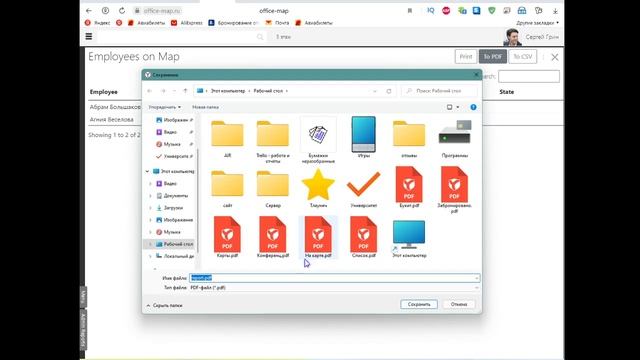Click Этот компьютер in the breadcrumb path

[x=228, y=91]
